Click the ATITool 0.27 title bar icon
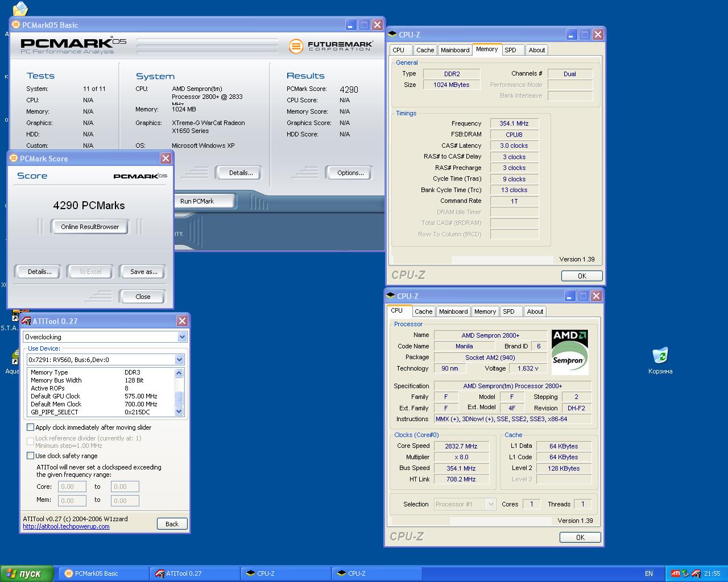 tap(26, 321)
